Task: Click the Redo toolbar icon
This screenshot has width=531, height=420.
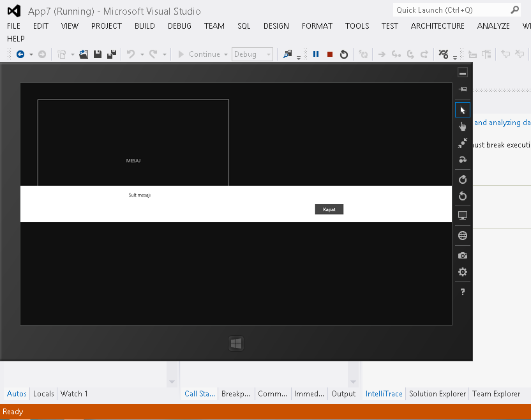Action: click(153, 54)
